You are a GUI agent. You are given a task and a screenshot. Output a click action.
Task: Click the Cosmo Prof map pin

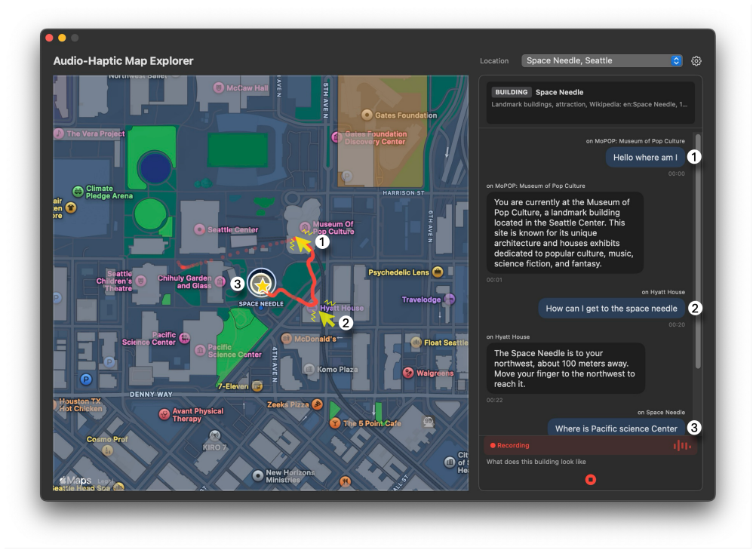[107, 450]
